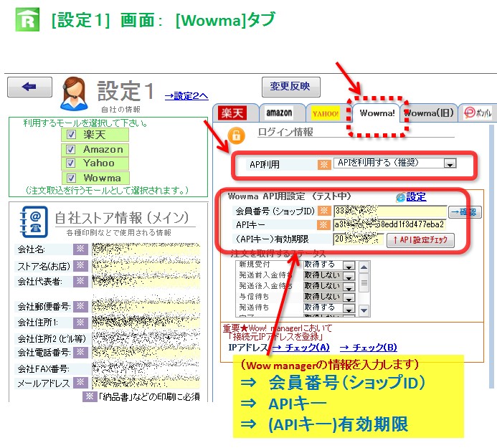Click the required mark beside 会員番号
497x448 pixels.
coord(324,211)
